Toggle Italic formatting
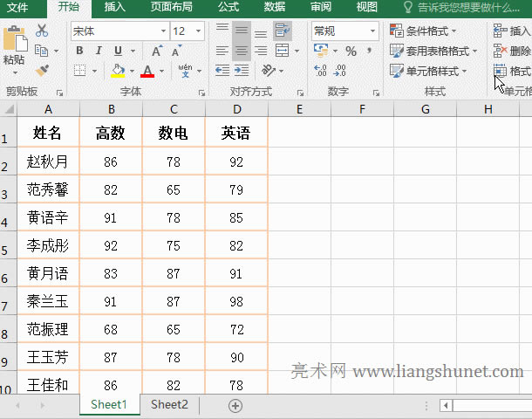This screenshot has height=419, width=532. (x=98, y=52)
